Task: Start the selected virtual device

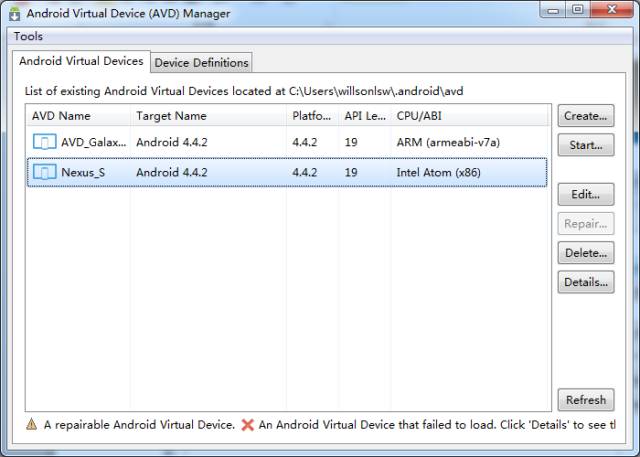Action: point(586,145)
